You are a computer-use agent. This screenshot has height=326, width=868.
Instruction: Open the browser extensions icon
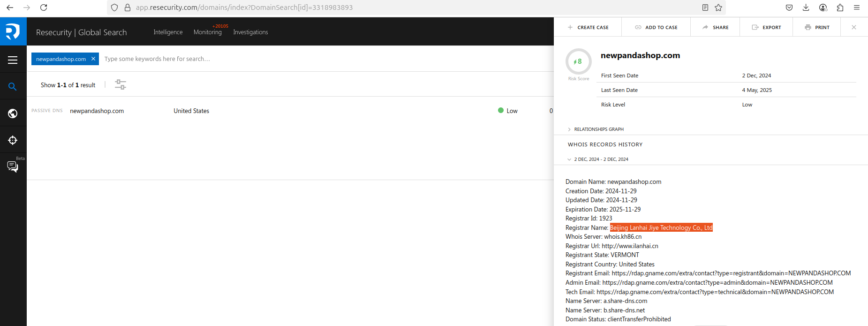[840, 8]
